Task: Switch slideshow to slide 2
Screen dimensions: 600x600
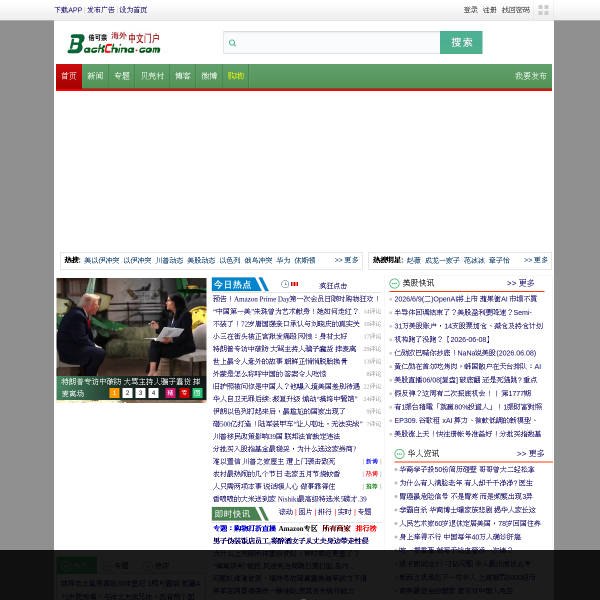Action: point(127,393)
